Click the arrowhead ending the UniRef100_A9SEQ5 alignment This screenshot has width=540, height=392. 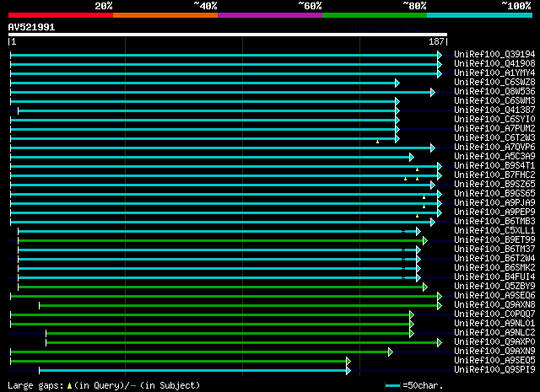[348, 362]
